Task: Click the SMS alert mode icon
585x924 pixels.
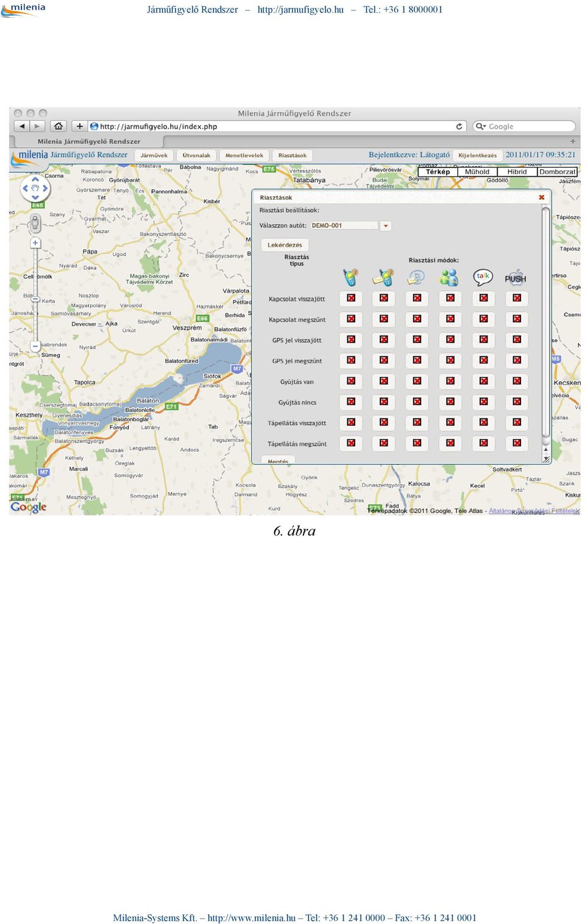Action: [383, 278]
